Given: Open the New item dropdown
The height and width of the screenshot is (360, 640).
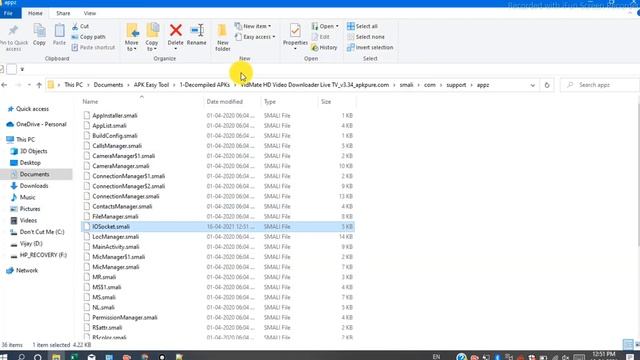Looking at the screenshot, I should (x=253, y=26).
